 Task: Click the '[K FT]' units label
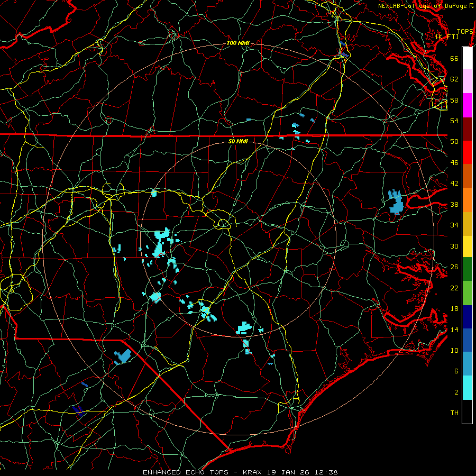[x=447, y=36]
